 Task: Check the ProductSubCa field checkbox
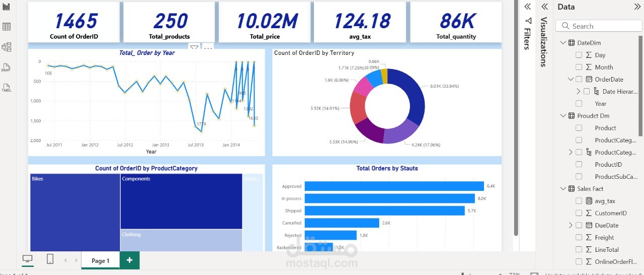click(x=579, y=176)
